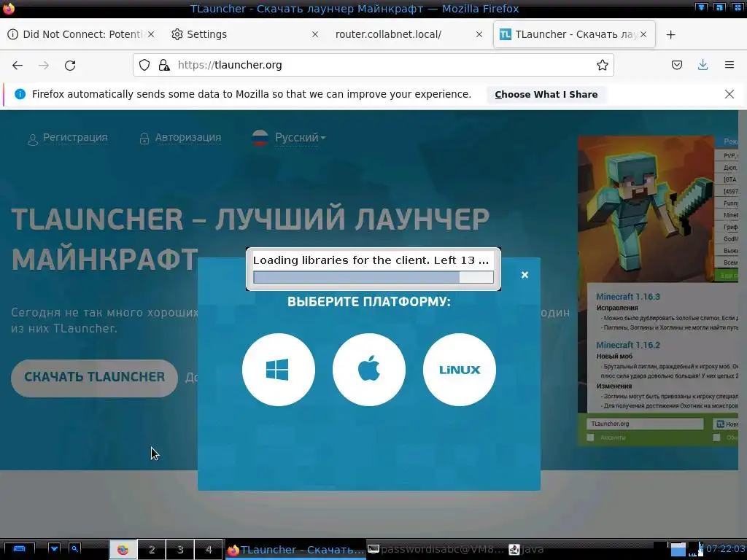Close the platform selection popup
Image resolution: width=747 pixels, height=560 pixels.
(x=525, y=275)
